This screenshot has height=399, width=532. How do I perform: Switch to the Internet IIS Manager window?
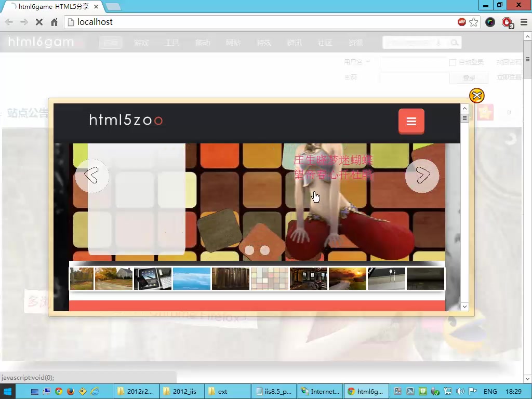(x=320, y=391)
